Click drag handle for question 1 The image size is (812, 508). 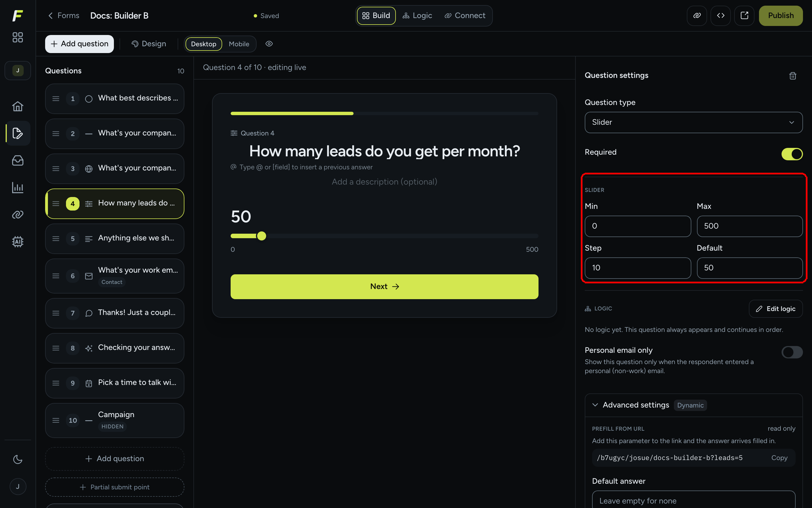click(x=56, y=99)
